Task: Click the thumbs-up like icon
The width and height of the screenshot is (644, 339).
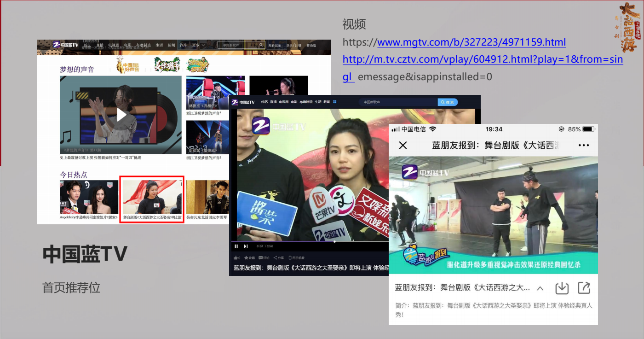Action: click(236, 258)
